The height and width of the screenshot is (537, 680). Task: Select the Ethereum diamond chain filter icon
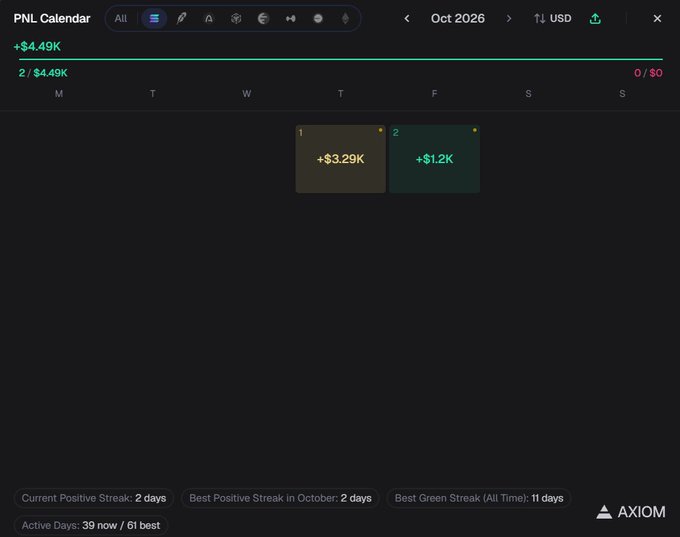(345, 19)
